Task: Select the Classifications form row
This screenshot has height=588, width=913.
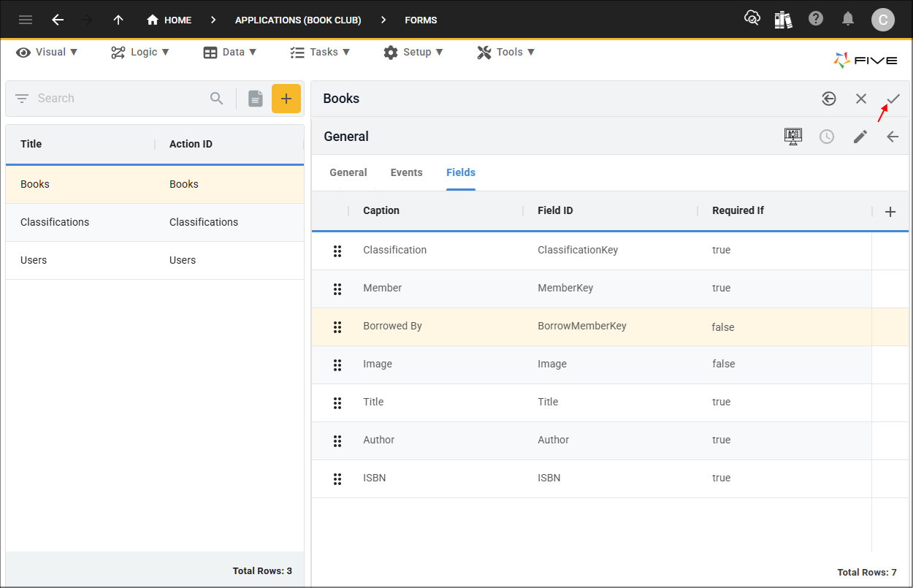Action: [x=155, y=222]
